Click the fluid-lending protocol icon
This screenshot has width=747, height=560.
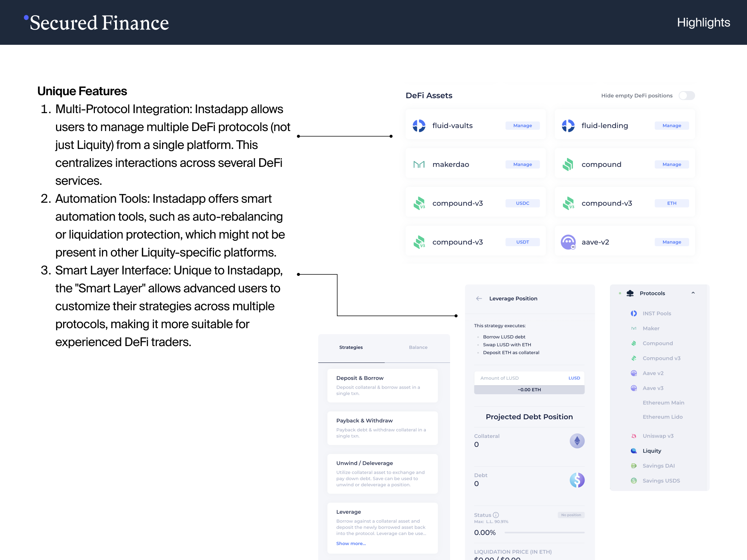click(x=568, y=126)
